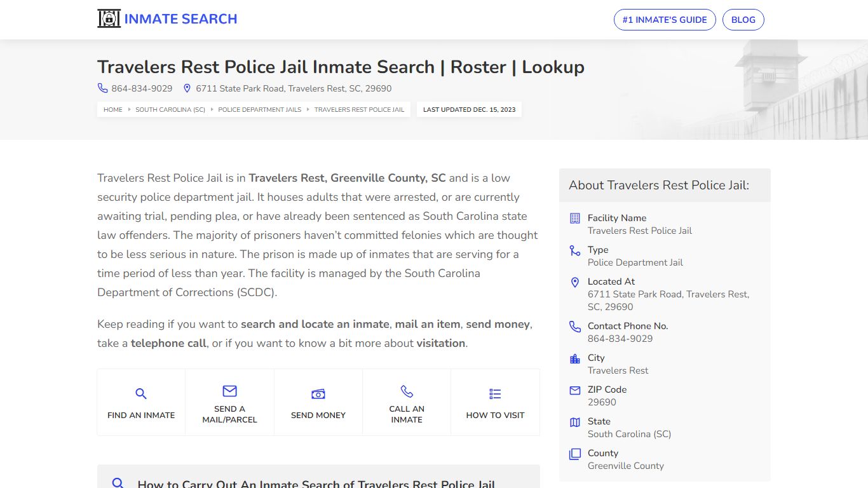Click the magnifier icon beside How to Carry Out heading
This screenshot has height=488, width=868.
[x=118, y=484]
